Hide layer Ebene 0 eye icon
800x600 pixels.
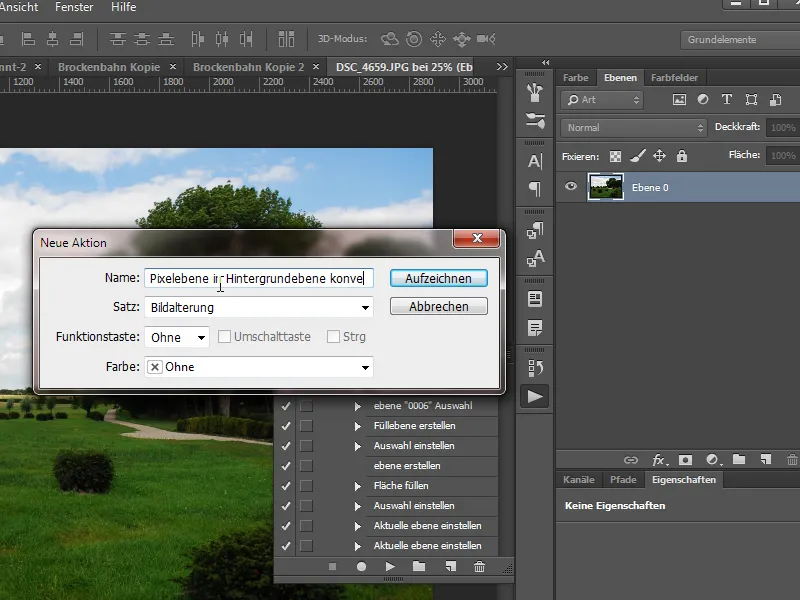pyautogui.click(x=571, y=186)
